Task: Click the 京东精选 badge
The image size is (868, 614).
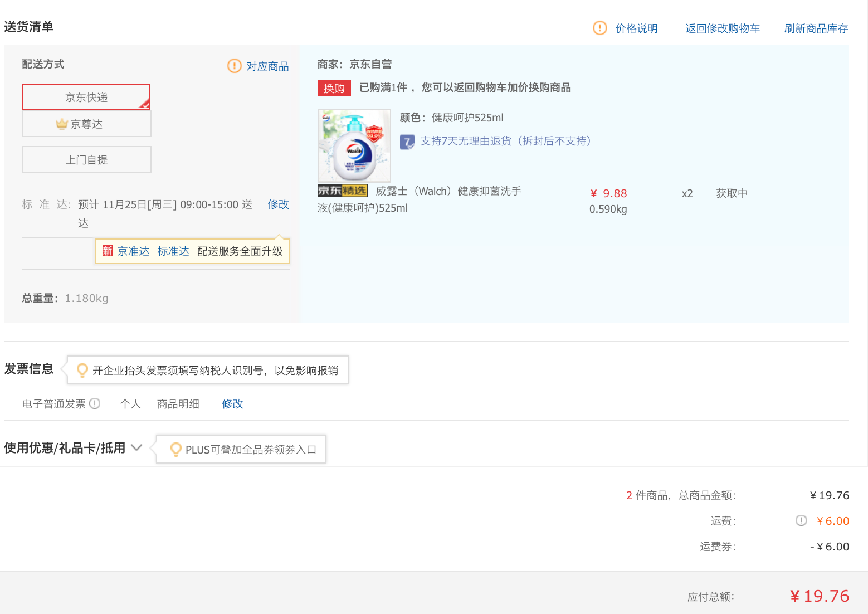Action: pos(343,191)
